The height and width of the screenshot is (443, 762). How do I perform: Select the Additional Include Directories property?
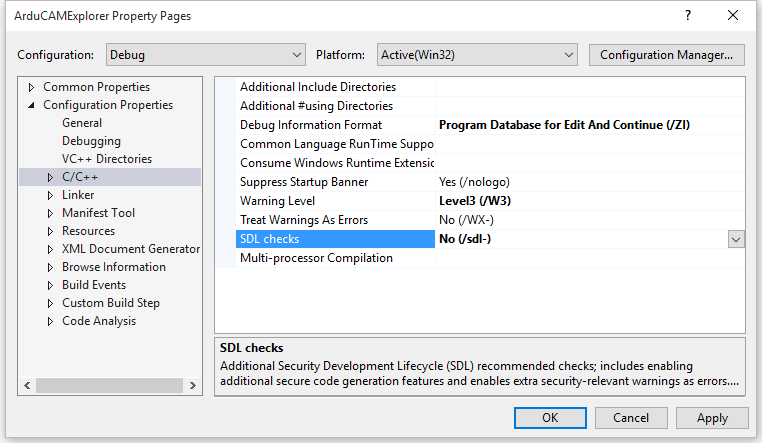[335, 87]
